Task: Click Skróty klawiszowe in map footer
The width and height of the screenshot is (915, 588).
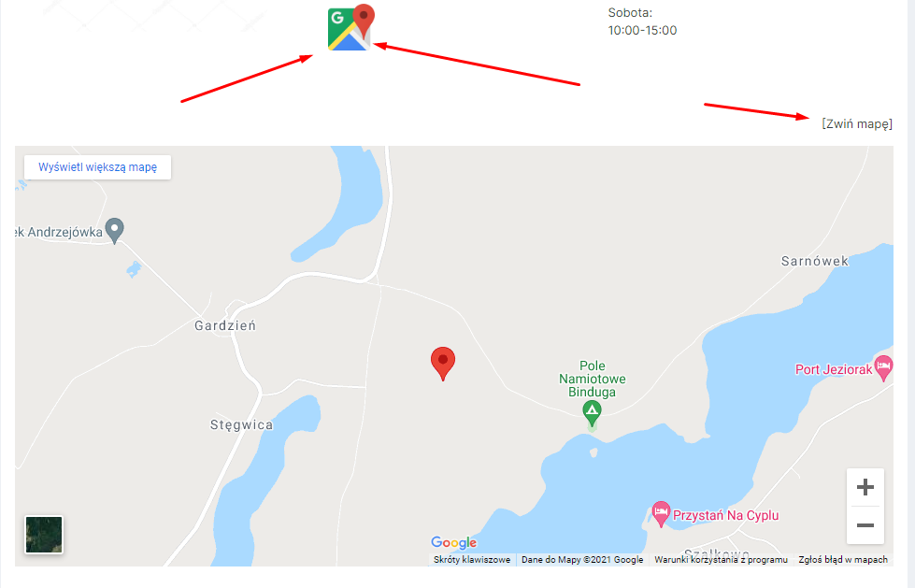Action: click(x=472, y=559)
